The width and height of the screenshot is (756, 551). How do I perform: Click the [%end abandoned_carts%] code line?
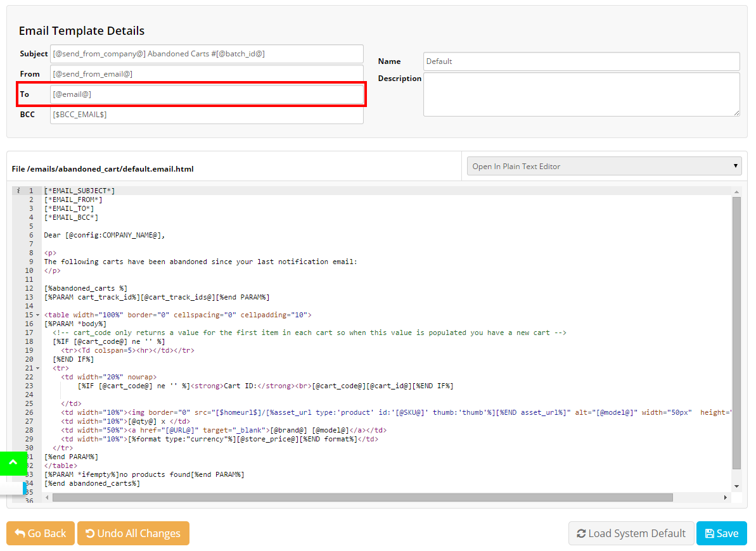[x=92, y=483]
